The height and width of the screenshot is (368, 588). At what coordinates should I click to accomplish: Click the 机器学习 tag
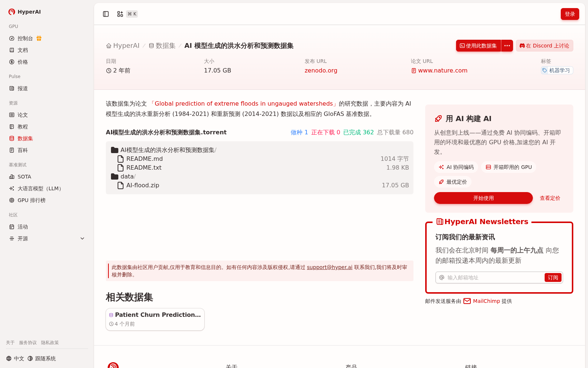(x=557, y=70)
